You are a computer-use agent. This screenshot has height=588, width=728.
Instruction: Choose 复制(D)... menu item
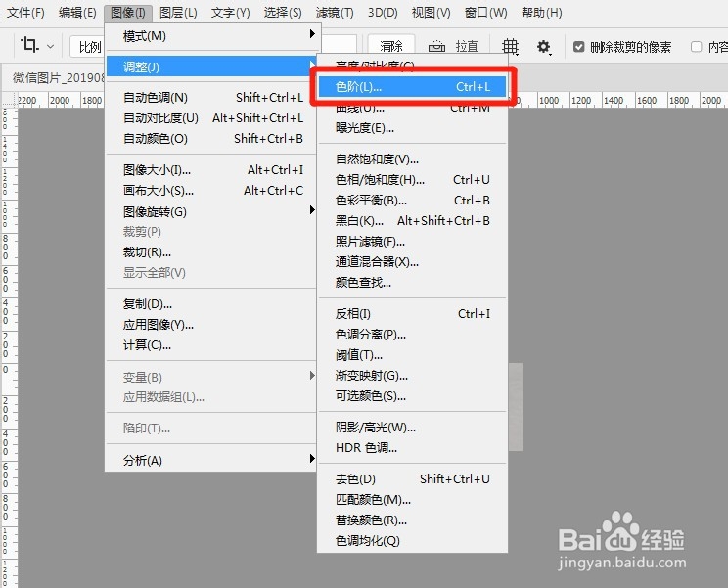coord(213,304)
